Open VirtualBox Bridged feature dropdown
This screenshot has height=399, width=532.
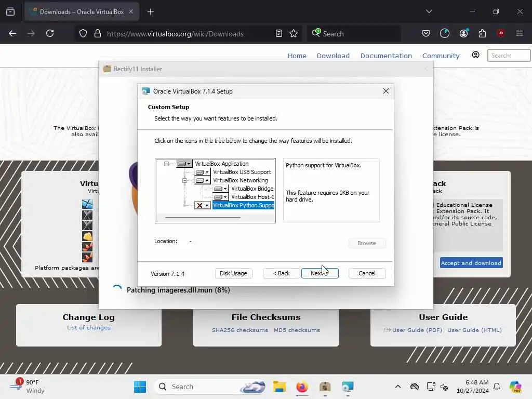click(x=220, y=189)
